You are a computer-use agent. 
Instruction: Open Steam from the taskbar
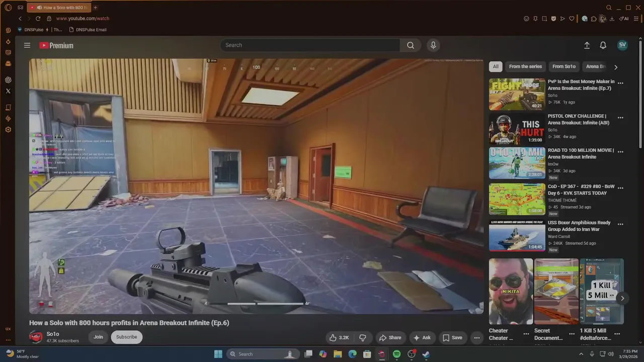pyautogui.click(x=426, y=354)
